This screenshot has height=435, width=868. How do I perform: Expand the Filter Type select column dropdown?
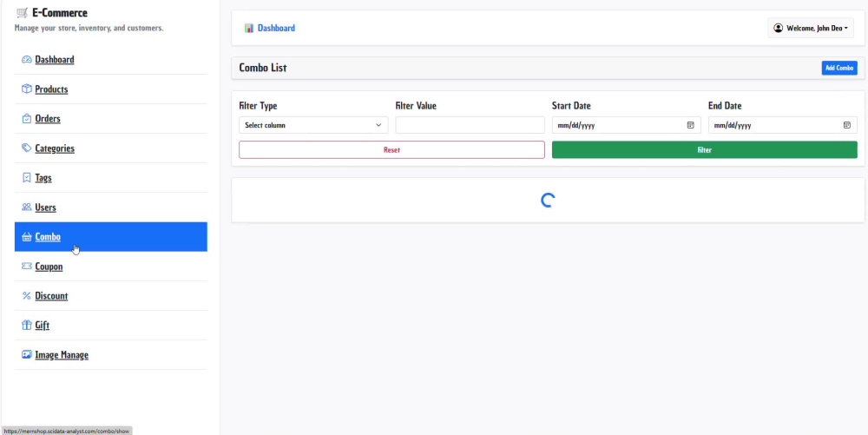[x=313, y=125]
